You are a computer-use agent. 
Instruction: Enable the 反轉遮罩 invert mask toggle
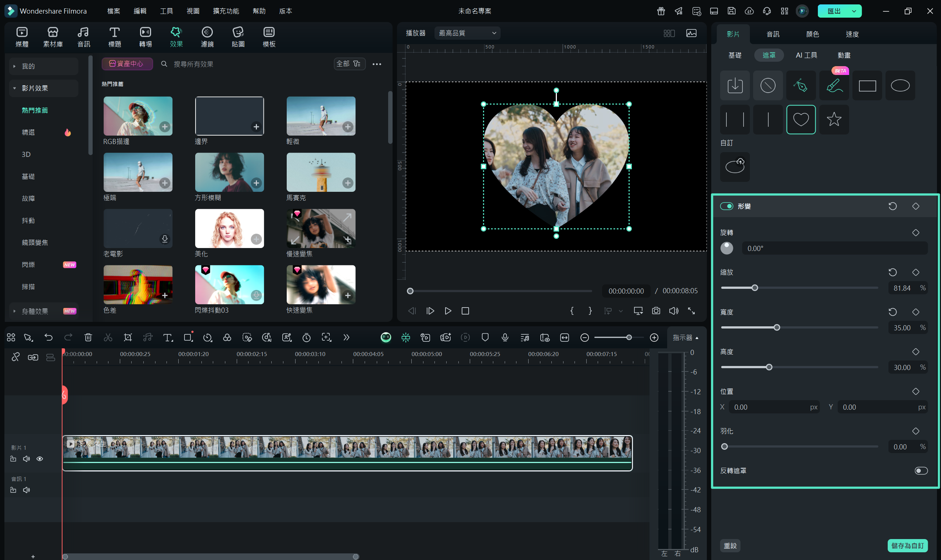tap(921, 471)
